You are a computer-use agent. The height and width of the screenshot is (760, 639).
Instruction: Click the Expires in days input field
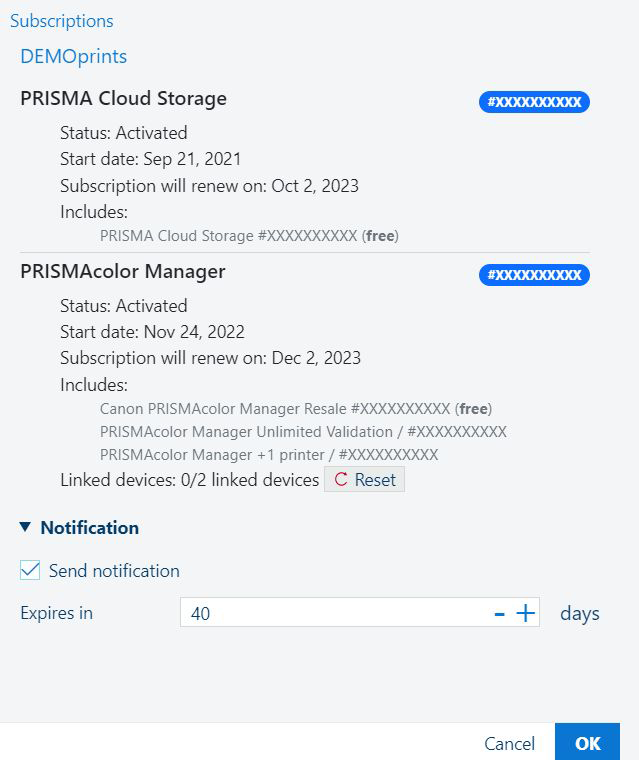pyautogui.click(x=335, y=613)
